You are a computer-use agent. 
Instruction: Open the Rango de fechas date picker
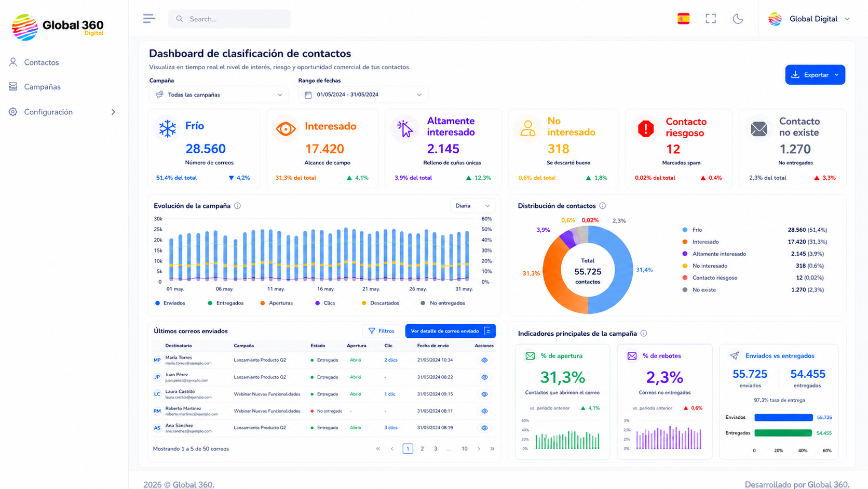point(363,95)
